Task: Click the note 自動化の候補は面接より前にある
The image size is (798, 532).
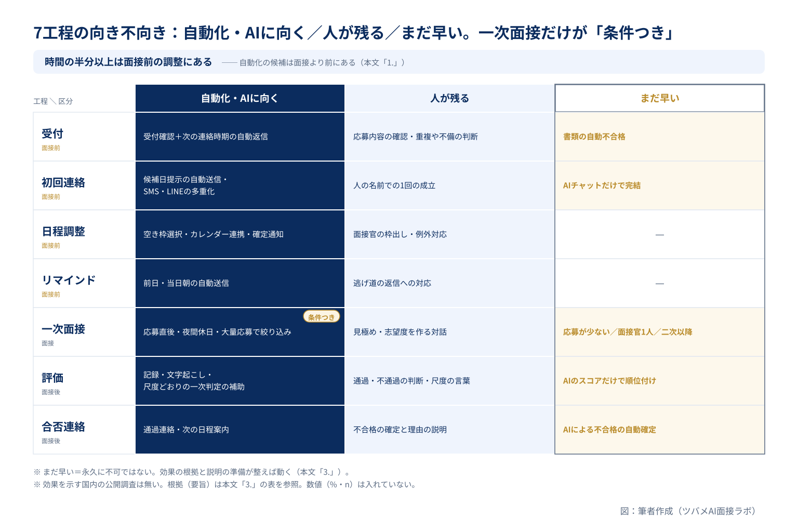Action: (322, 62)
